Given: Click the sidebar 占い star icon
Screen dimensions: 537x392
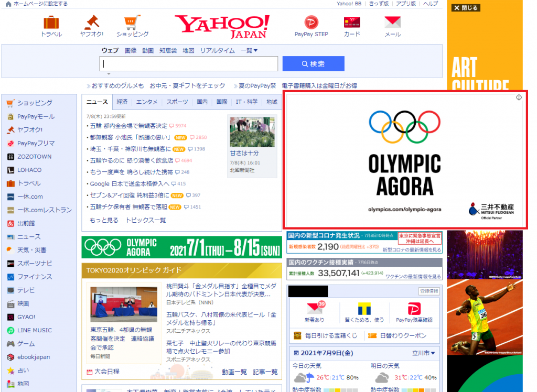Looking at the screenshot, I should point(10,371).
